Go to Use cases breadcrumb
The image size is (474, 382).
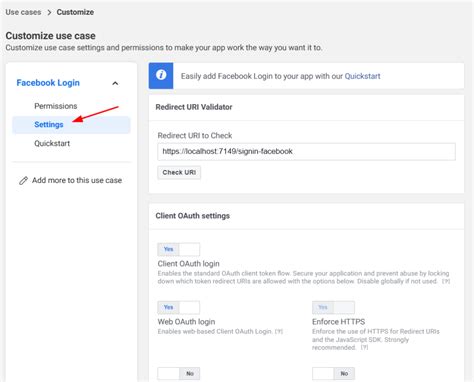[x=23, y=12]
